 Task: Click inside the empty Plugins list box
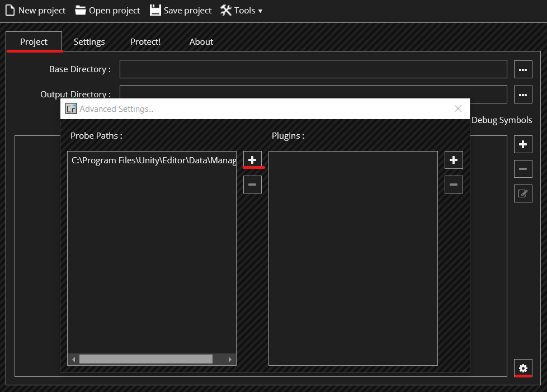(x=353, y=258)
